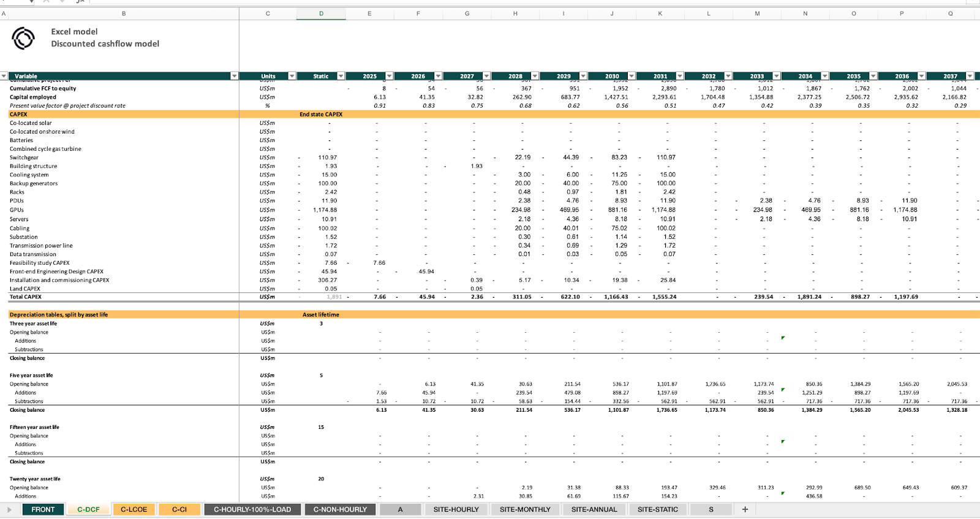Open the 2026 column filter dropdown
This screenshot has width=980, height=519.
coord(438,76)
